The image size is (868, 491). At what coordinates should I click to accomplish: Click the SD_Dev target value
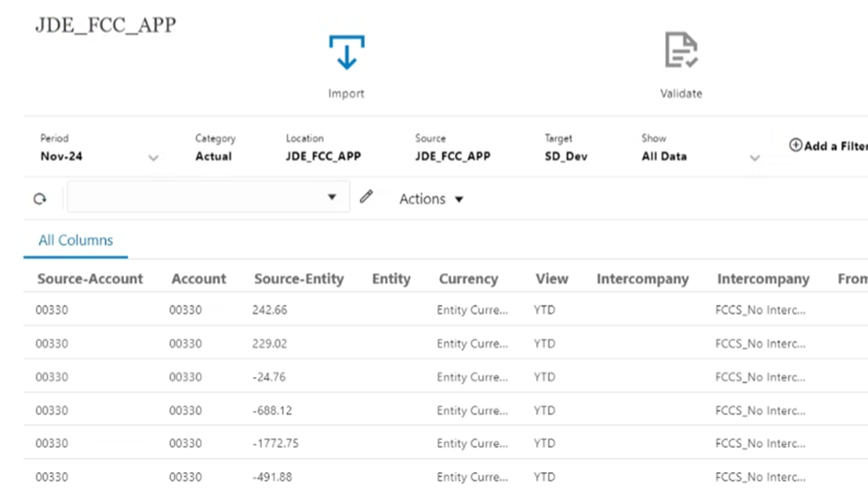point(565,157)
